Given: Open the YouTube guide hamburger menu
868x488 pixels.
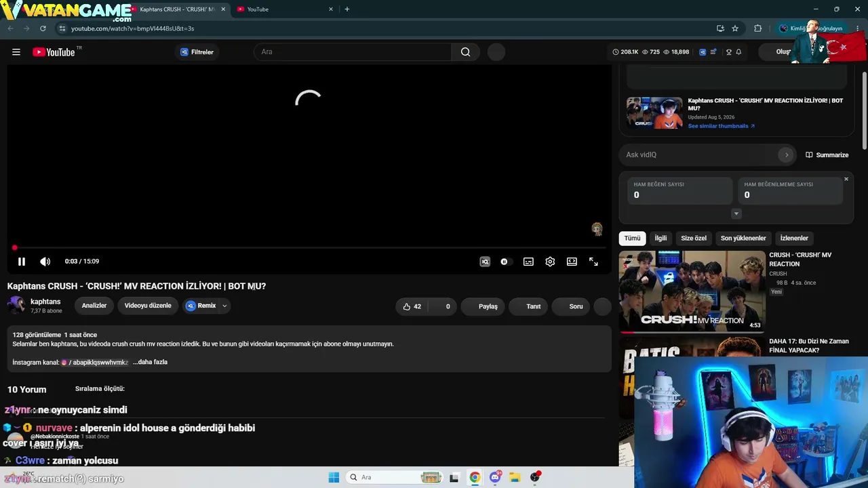Looking at the screenshot, I should 16,52.
